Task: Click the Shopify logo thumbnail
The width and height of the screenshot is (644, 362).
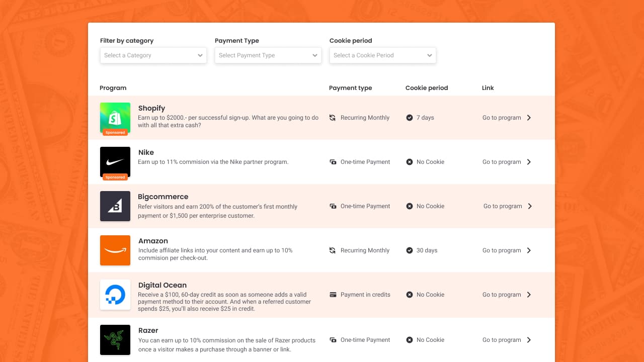Action: [x=115, y=118]
